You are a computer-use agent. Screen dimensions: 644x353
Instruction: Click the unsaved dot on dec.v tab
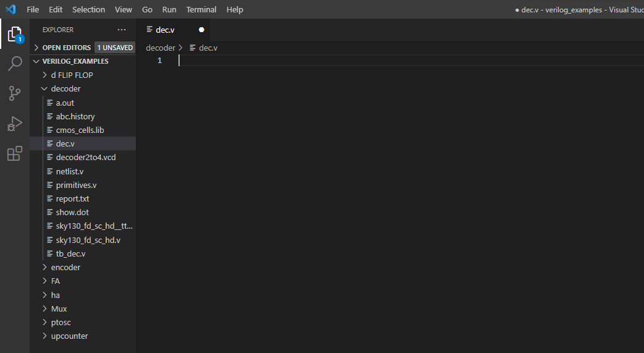201,30
